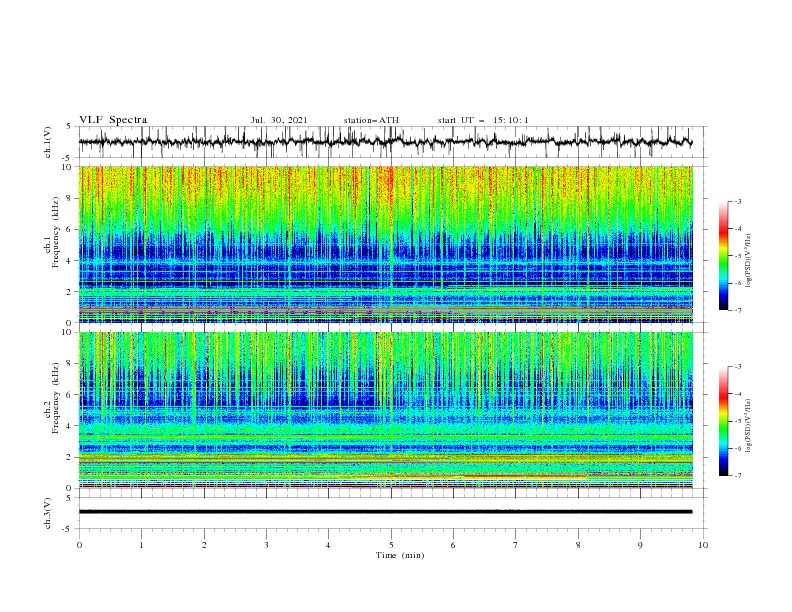
Task: Click the date label "Jul. 30, 2021"
Action: (279, 120)
